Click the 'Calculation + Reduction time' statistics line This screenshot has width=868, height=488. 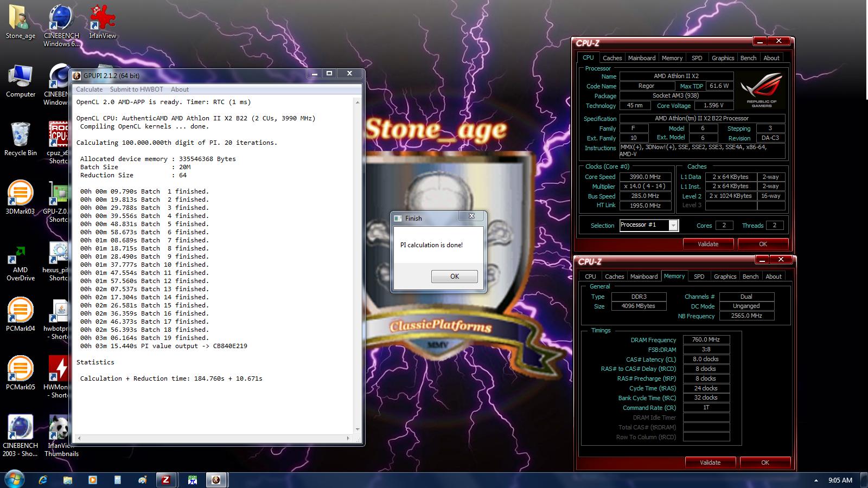tap(171, 378)
